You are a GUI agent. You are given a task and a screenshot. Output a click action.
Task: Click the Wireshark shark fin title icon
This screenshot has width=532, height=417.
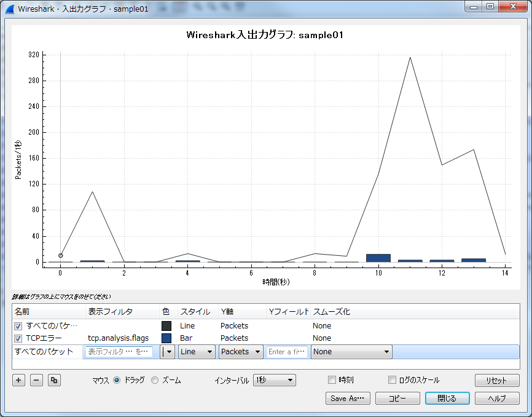click(10, 9)
